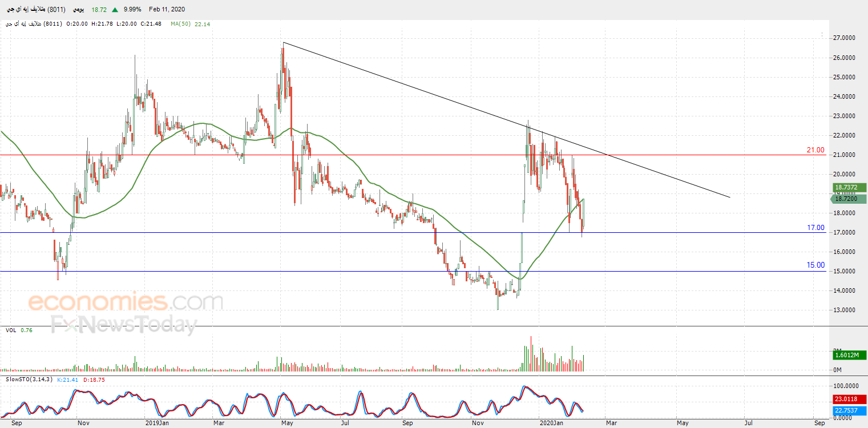Image resolution: width=868 pixels, height=428 pixels.
Task: Click the open value O:20.00
Action: pos(77,25)
